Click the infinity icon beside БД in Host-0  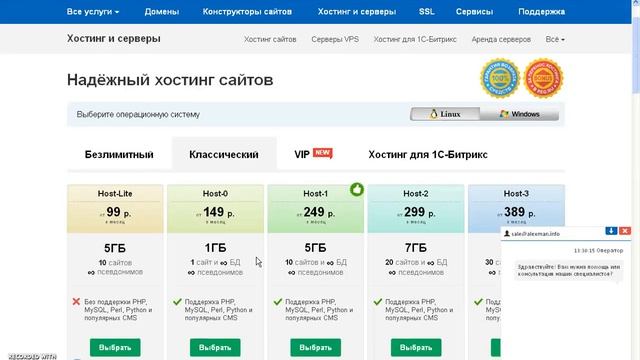[224, 263]
